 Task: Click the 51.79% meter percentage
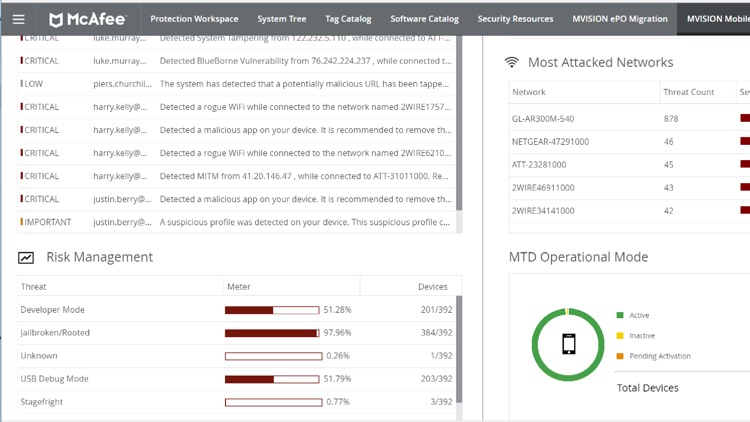[x=337, y=378]
